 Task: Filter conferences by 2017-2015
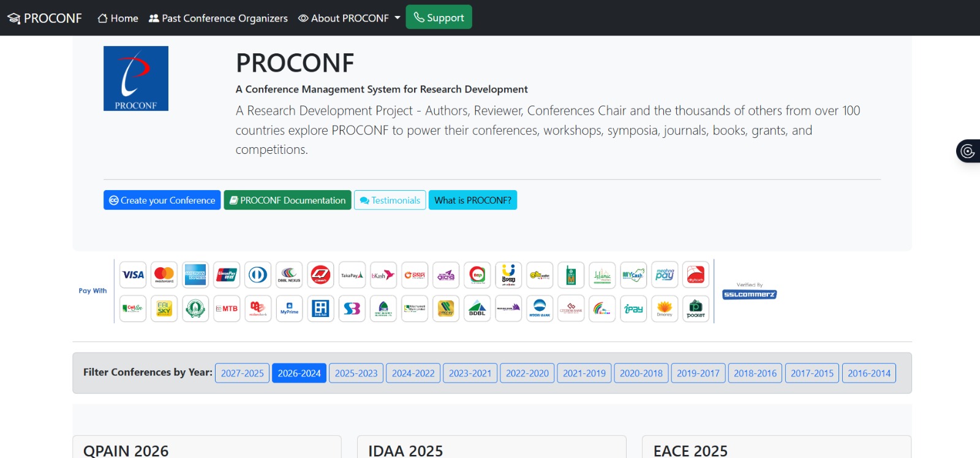(812, 373)
